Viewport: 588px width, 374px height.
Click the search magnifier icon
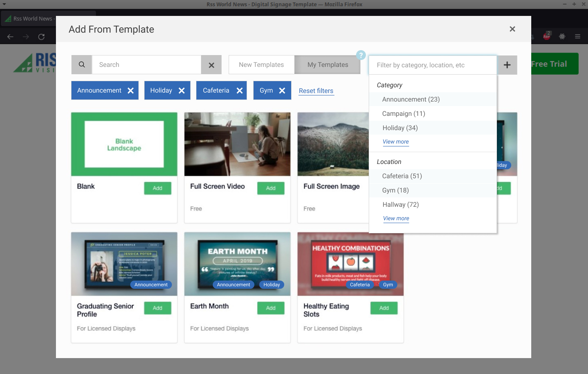click(x=82, y=65)
